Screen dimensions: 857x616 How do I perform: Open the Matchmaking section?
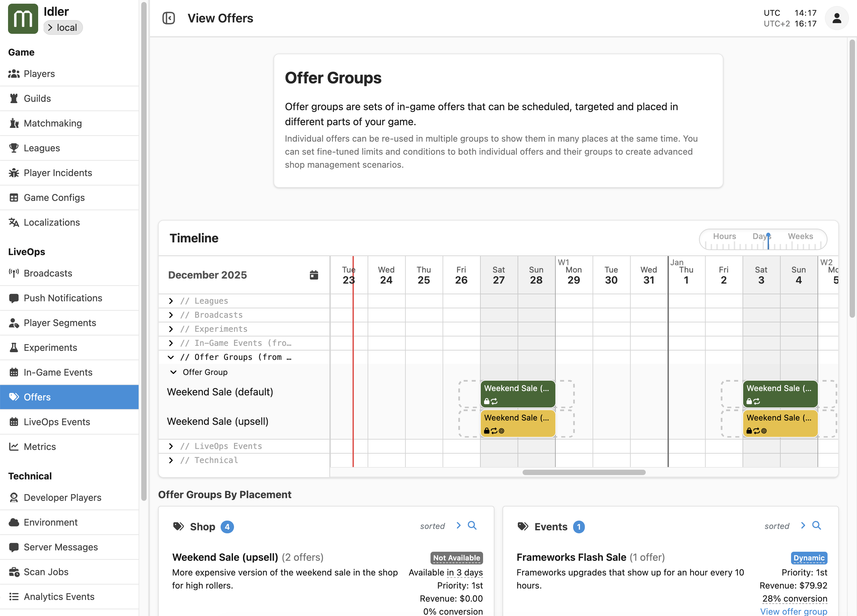point(53,123)
